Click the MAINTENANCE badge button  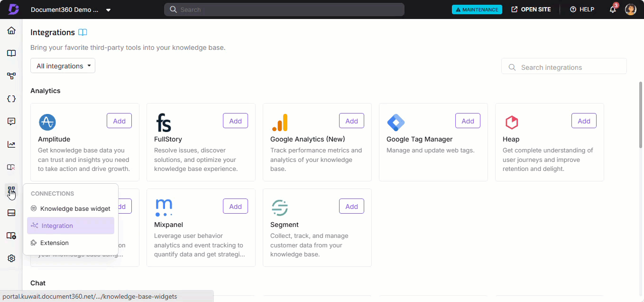click(x=477, y=9)
